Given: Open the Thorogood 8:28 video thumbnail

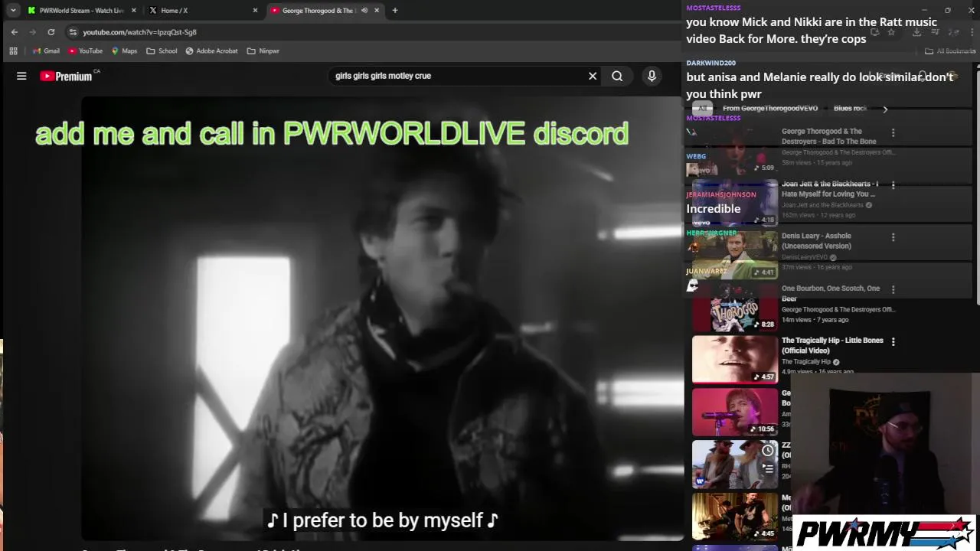Looking at the screenshot, I should tap(735, 307).
